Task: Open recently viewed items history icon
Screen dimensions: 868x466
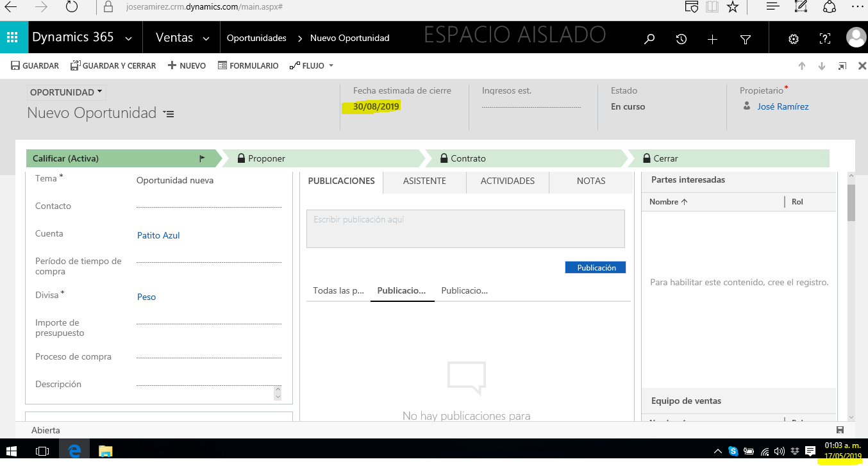Action: [681, 39]
